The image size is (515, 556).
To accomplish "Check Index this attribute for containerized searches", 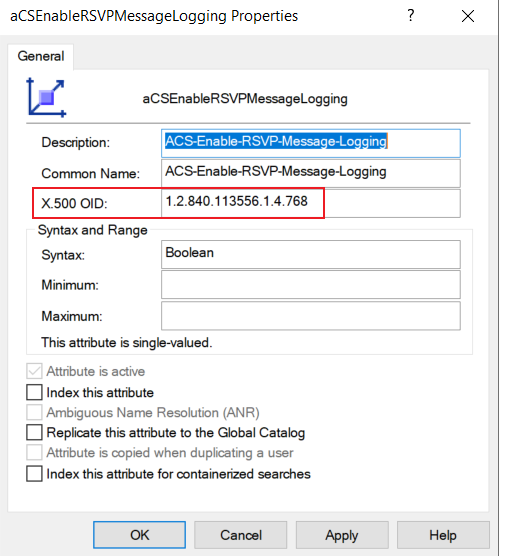I will coord(34,474).
